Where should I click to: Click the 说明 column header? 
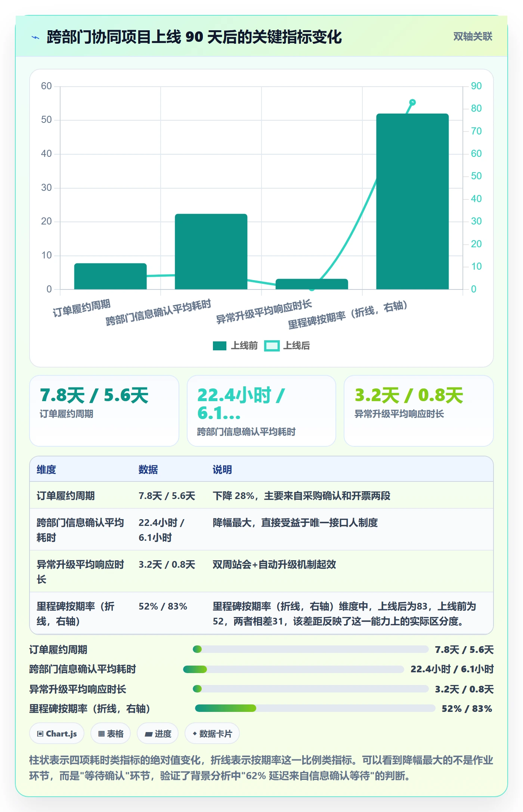point(222,469)
